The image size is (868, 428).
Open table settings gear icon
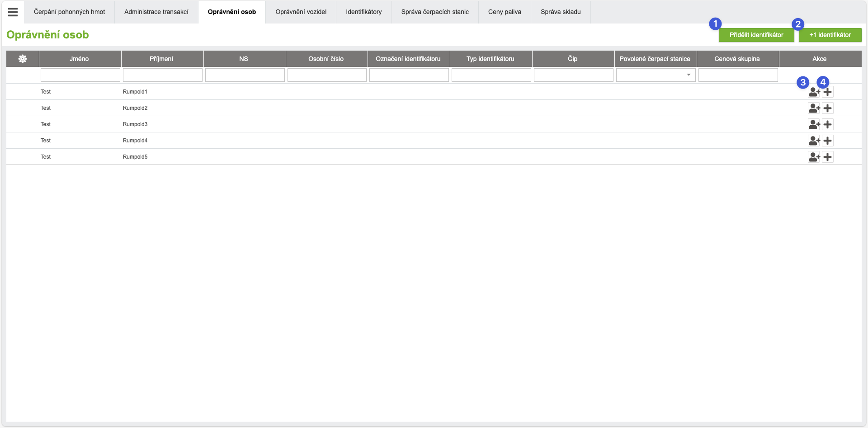(x=23, y=59)
